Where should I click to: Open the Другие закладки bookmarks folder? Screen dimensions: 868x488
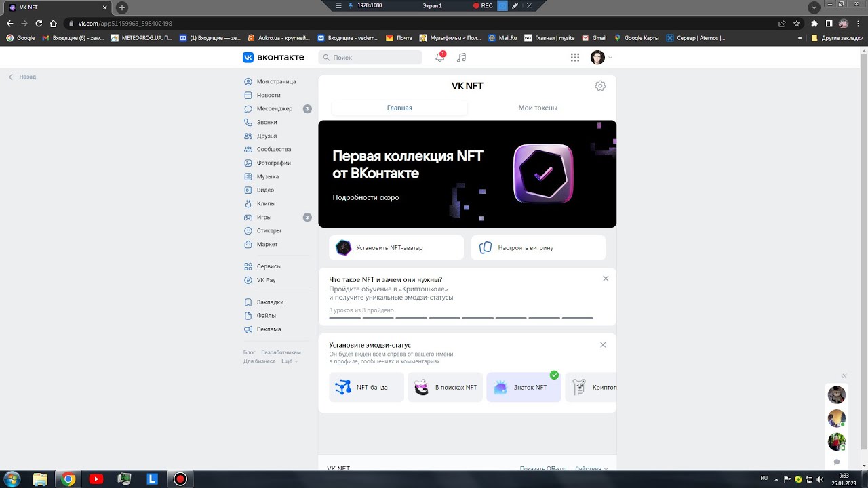point(837,38)
